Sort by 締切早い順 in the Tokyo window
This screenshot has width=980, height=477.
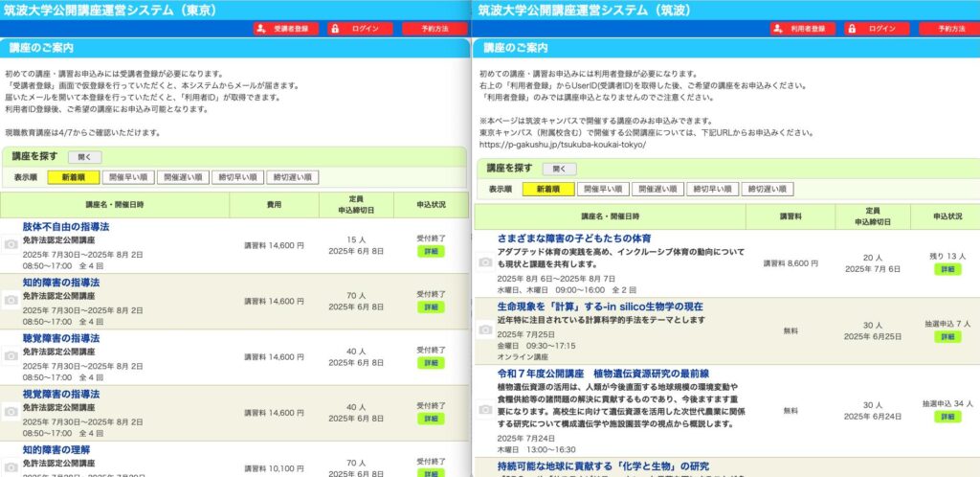pos(237,177)
